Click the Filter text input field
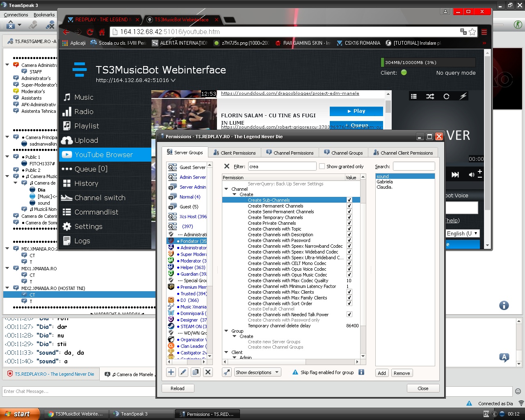The width and height of the screenshot is (525, 420). coord(282,167)
